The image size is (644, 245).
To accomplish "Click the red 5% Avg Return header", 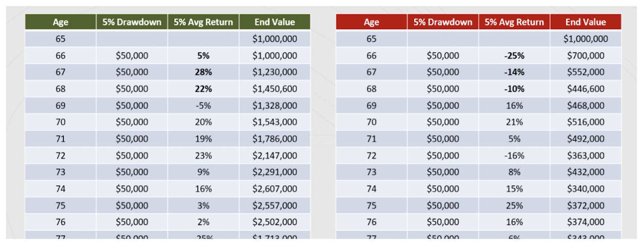I will click(514, 22).
